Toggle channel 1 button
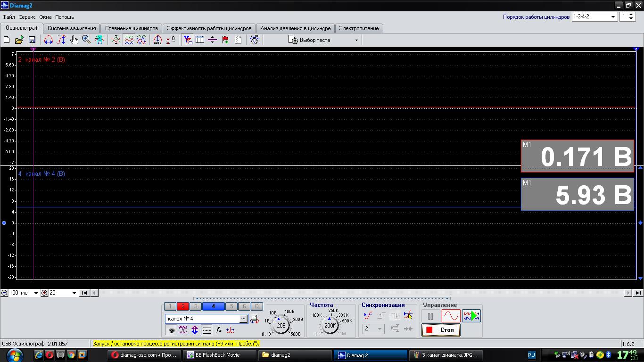 tap(170, 306)
